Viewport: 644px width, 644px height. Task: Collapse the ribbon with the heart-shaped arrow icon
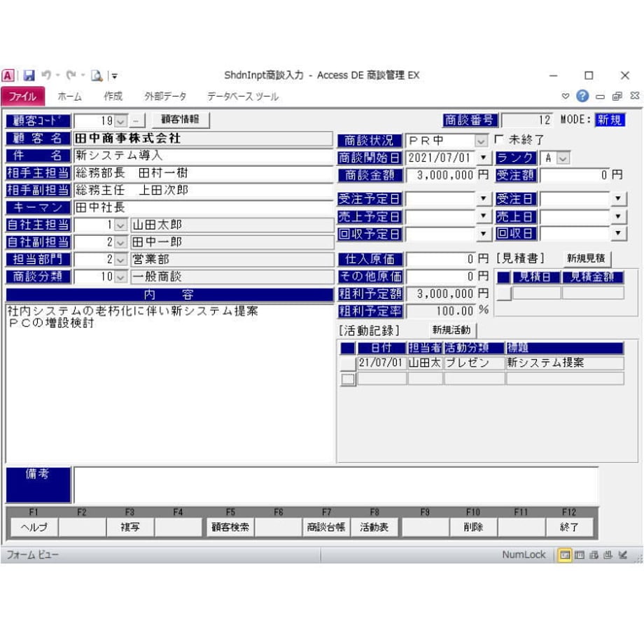pyautogui.click(x=566, y=96)
